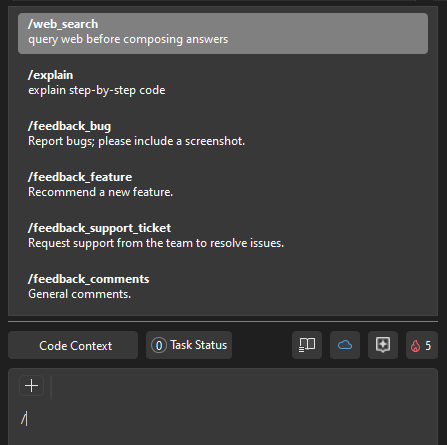Open the book documentation icon
Screen dimensions: 447x445
307,345
